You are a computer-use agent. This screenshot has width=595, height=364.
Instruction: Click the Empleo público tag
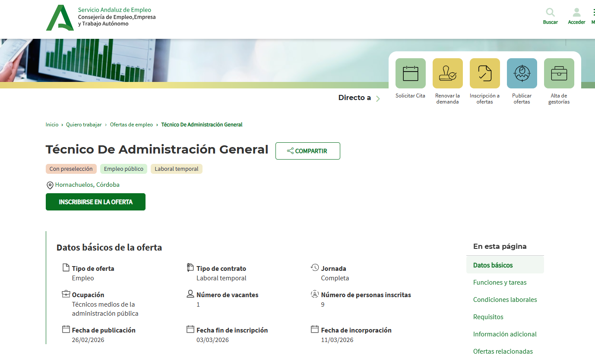123,169
